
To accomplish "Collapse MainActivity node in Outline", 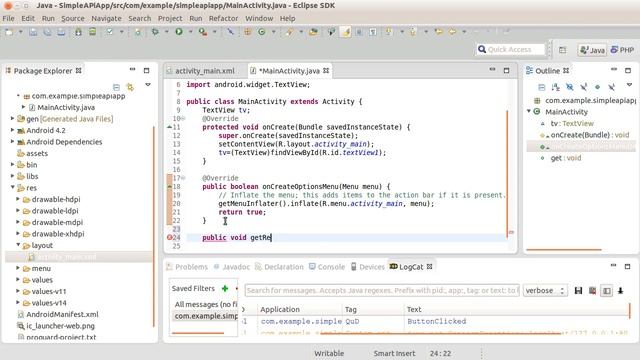I will click(x=529, y=111).
